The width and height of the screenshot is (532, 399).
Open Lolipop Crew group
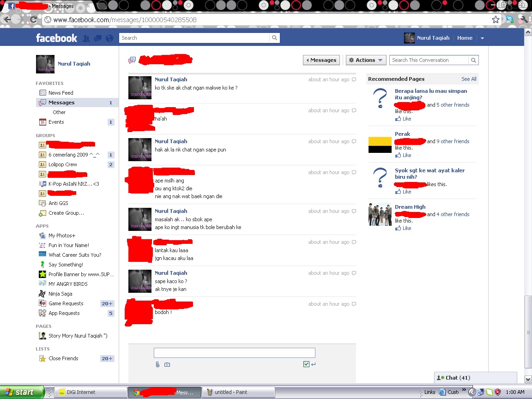click(x=62, y=164)
